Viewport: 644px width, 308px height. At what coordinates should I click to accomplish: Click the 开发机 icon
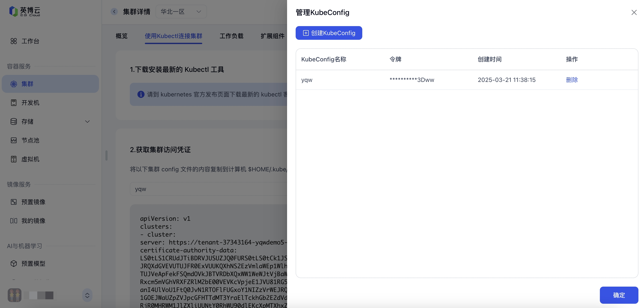pos(13,103)
